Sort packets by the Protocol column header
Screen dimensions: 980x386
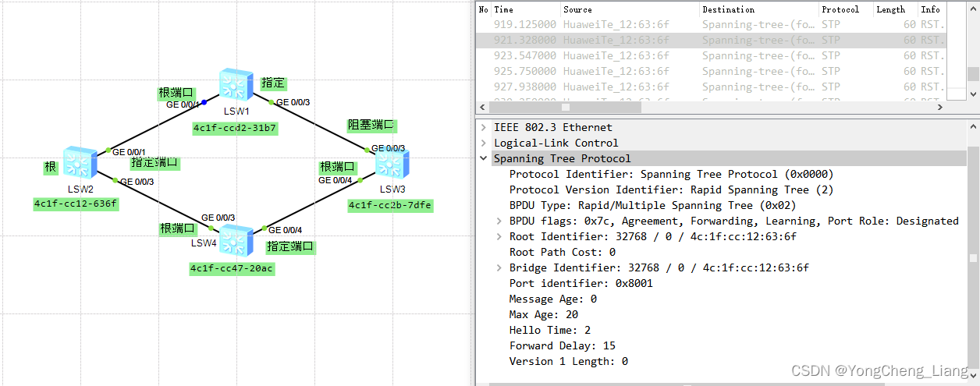[846, 9]
